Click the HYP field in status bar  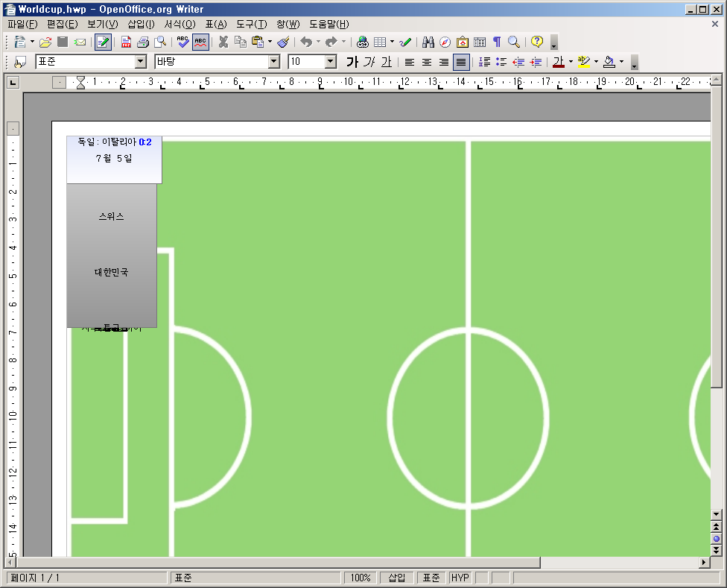coord(460,578)
